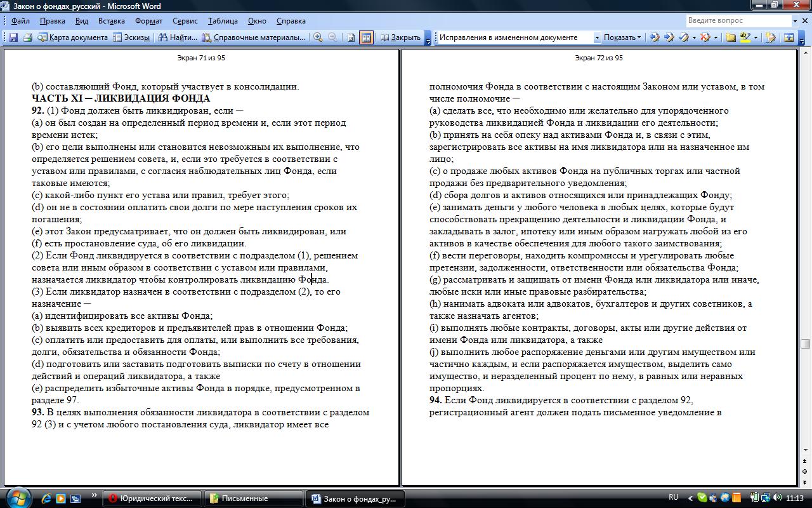Screen dimensions: 812x508
Task: Click the Previous change arrow icon
Action: 655,37
